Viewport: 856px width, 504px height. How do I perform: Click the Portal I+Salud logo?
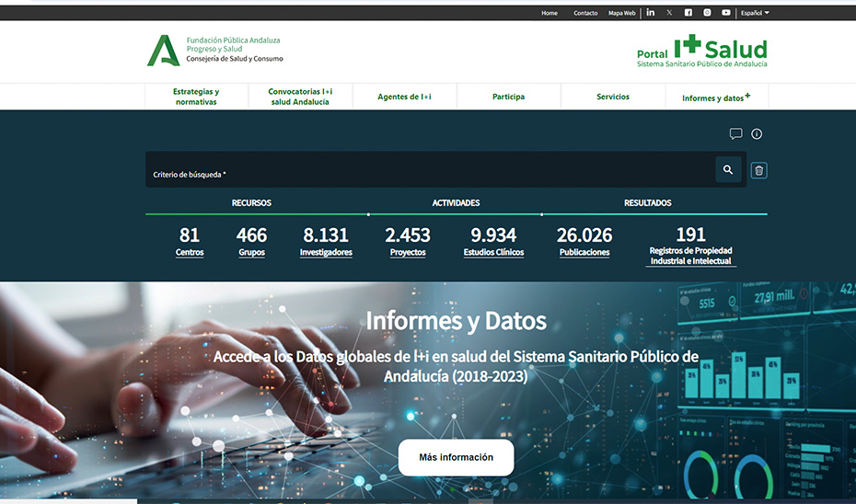701,51
